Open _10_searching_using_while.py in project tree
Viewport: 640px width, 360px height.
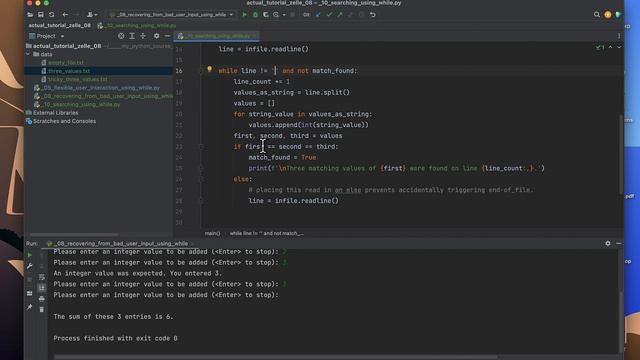pyautogui.click(x=81, y=104)
